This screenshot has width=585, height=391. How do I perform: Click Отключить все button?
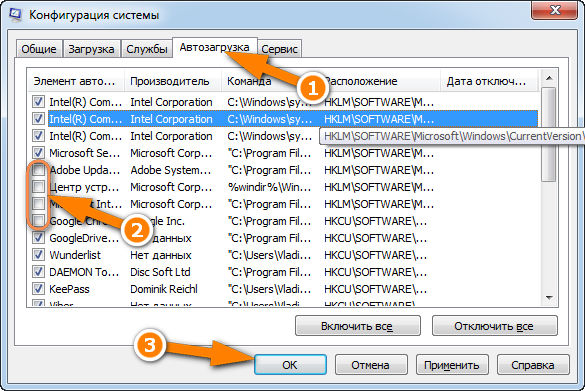click(x=494, y=326)
